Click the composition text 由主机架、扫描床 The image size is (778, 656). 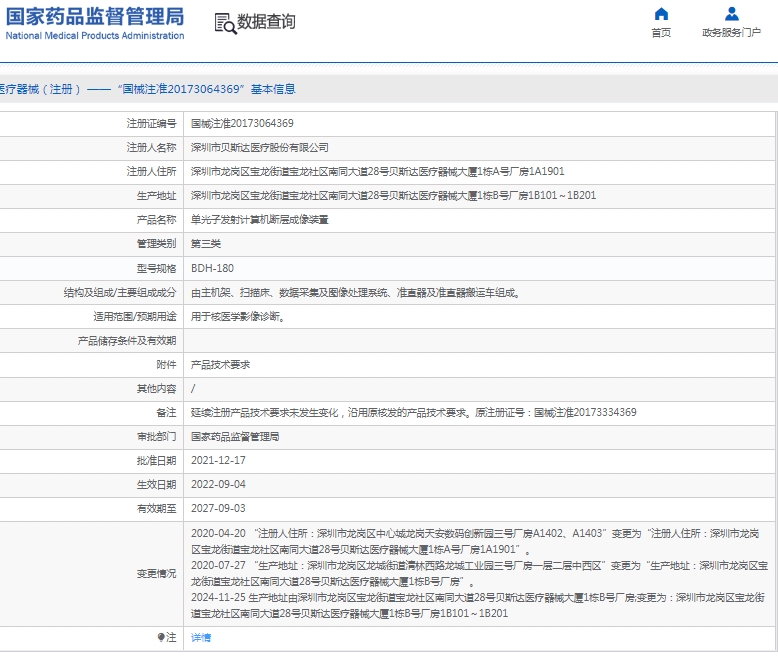pyautogui.click(x=356, y=293)
